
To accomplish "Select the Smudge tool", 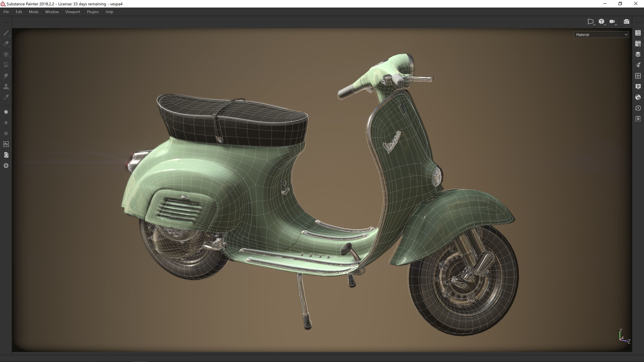I will tap(6, 76).
